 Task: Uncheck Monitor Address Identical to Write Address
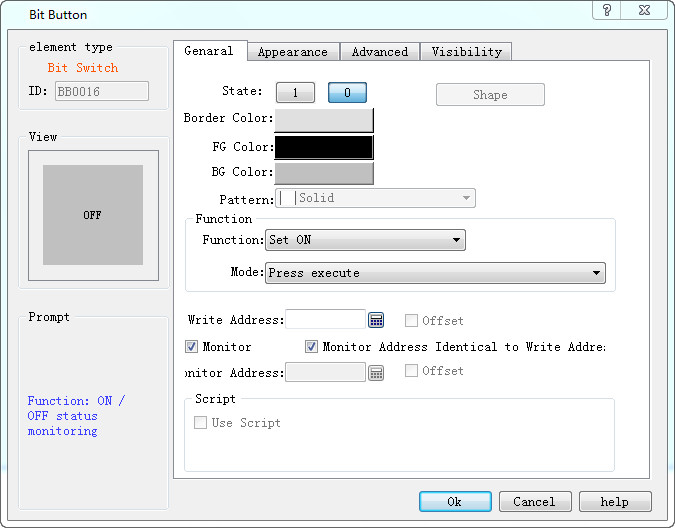(x=312, y=347)
